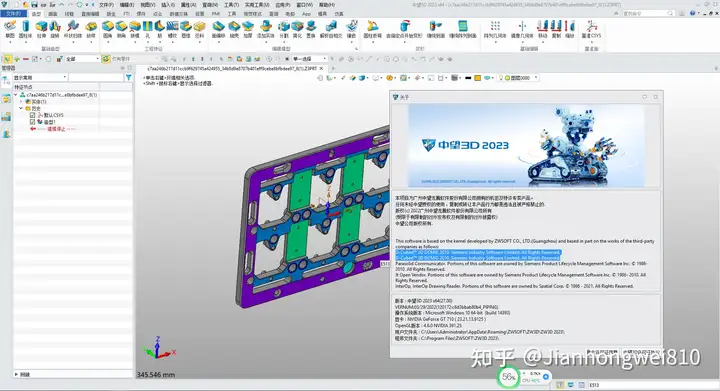This screenshot has height=391, width=720.
Task: Expand the 实体(1) tree node
Action: 21,101
